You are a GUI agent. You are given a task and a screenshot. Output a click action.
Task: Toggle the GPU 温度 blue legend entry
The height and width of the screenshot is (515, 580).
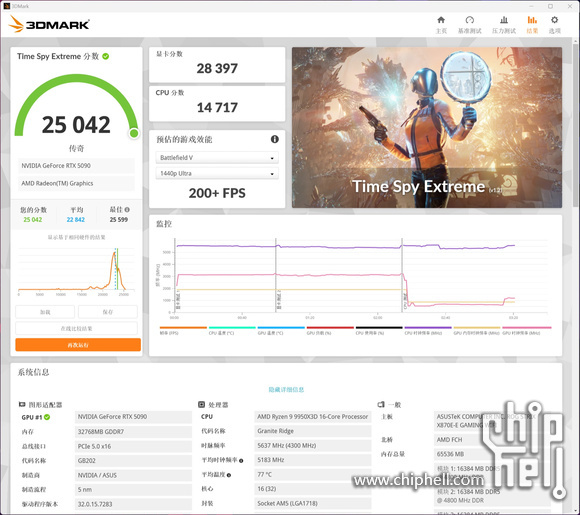click(281, 330)
